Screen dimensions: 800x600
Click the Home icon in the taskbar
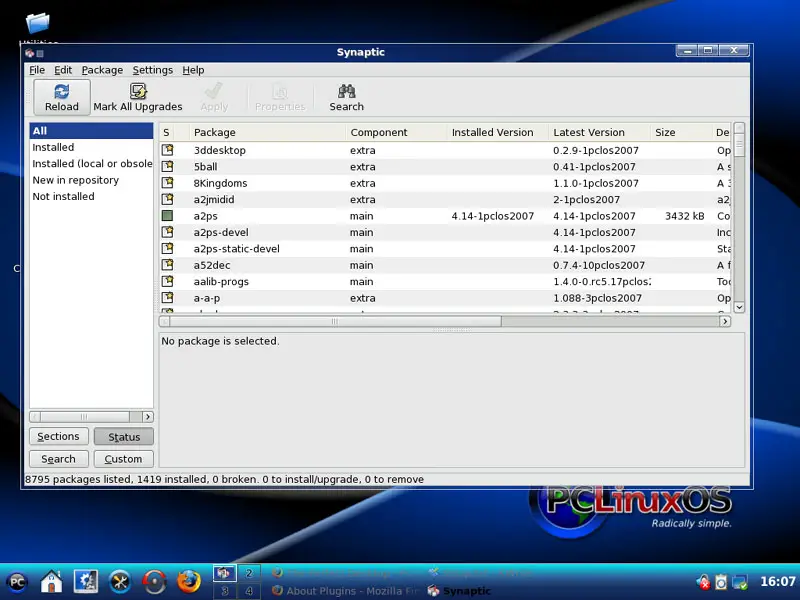[52, 582]
